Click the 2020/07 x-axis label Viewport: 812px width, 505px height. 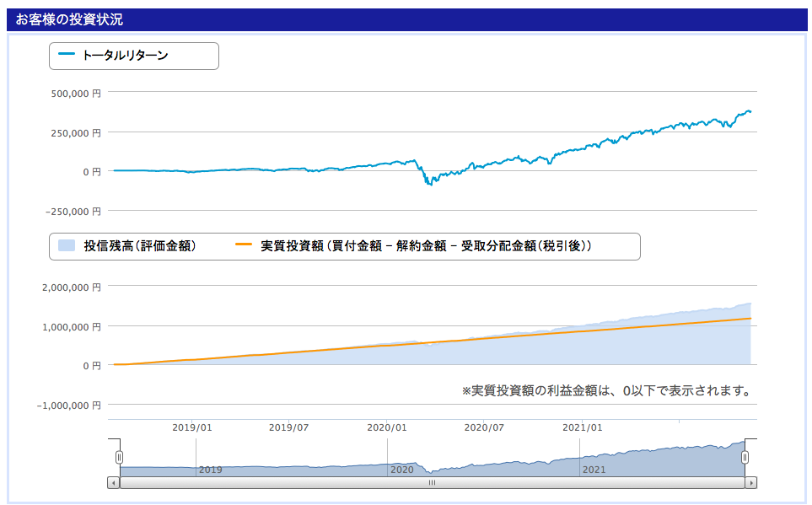coord(484,427)
